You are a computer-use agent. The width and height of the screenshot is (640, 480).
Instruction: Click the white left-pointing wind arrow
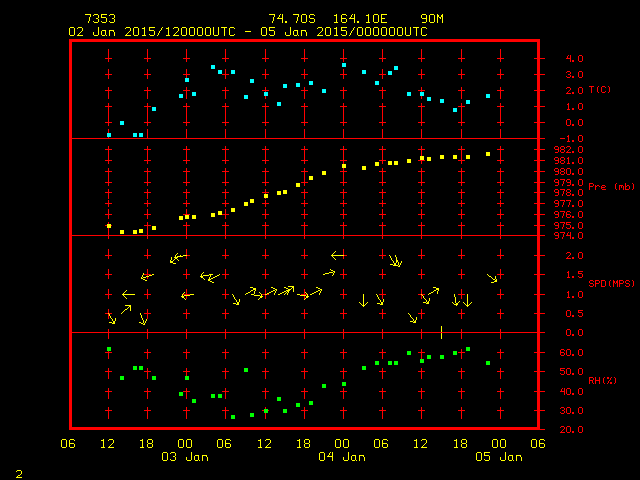338,255
